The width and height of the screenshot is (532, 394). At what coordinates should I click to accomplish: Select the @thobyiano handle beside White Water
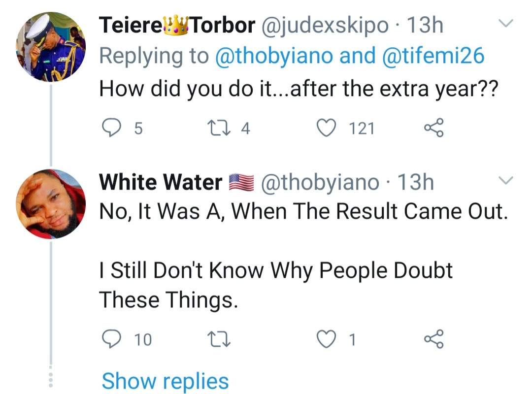tap(319, 183)
